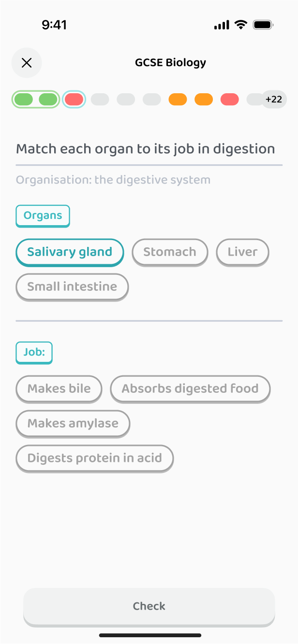Go to the second green progress pill
Image resolution: width=298 pixels, height=644 pixels.
48,100
